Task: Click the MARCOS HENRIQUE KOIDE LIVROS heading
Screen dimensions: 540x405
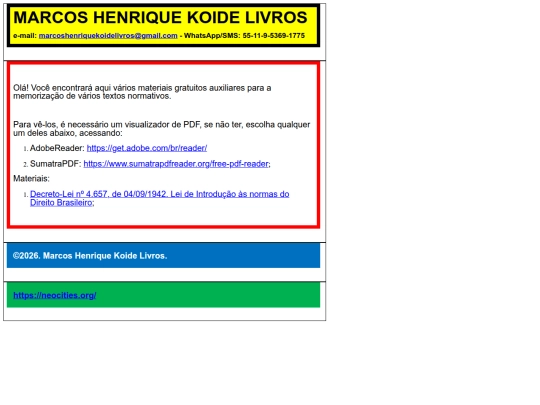Action: (160, 17)
